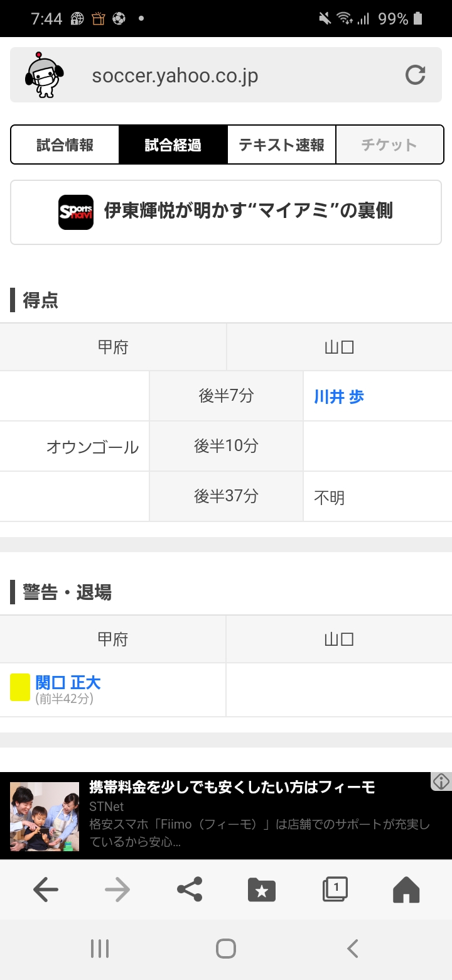This screenshot has width=452, height=980.
Task: Open bookmarks with the star folder icon
Action: [262, 889]
